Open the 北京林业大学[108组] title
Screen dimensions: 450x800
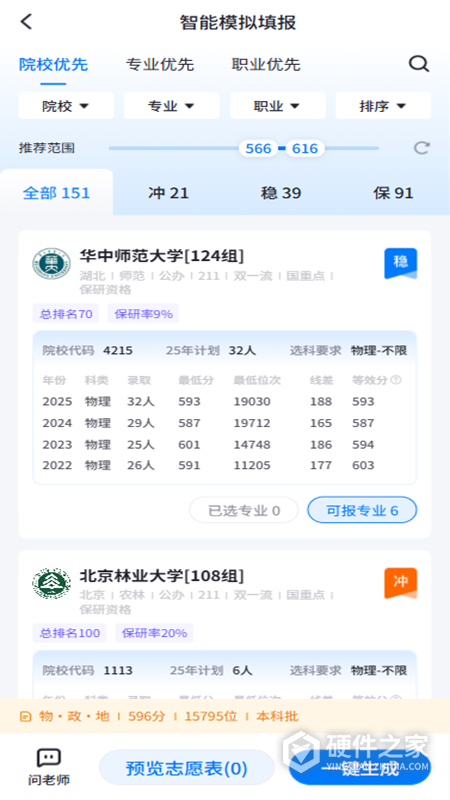(162, 576)
